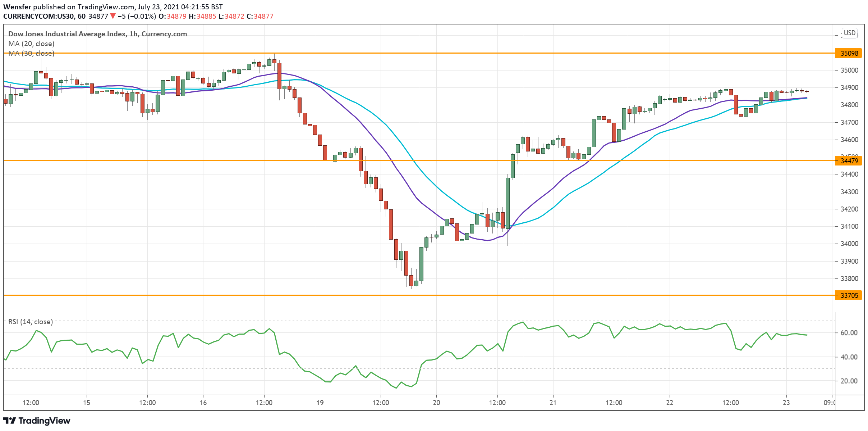Click the 34000 level on price axis

tap(849, 244)
